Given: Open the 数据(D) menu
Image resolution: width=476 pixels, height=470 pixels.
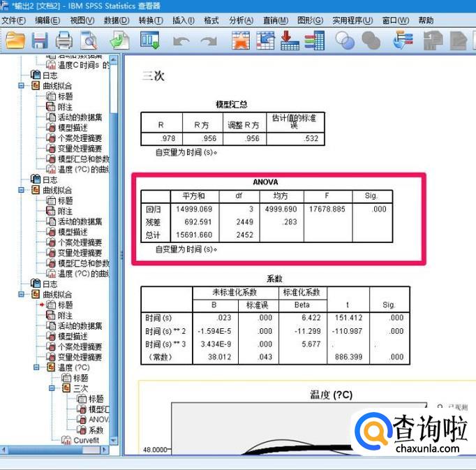Looking at the screenshot, I should point(117,21).
